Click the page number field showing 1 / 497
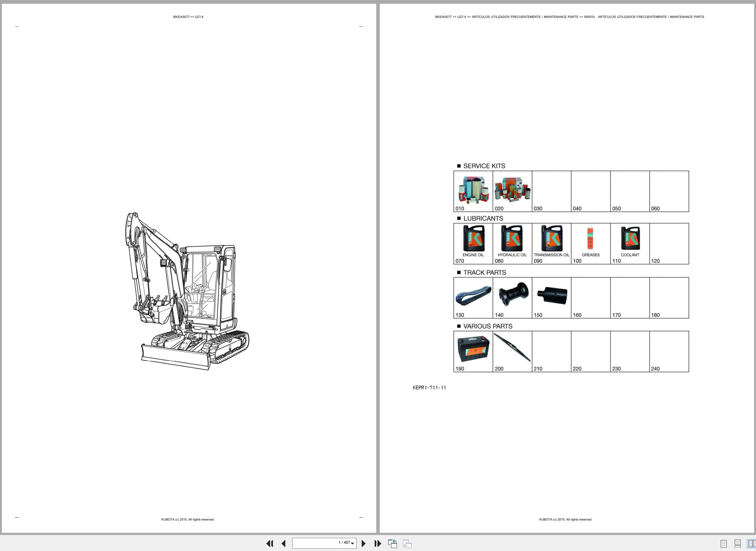This screenshot has width=756, height=551. pyautogui.click(x=324, y=543)
